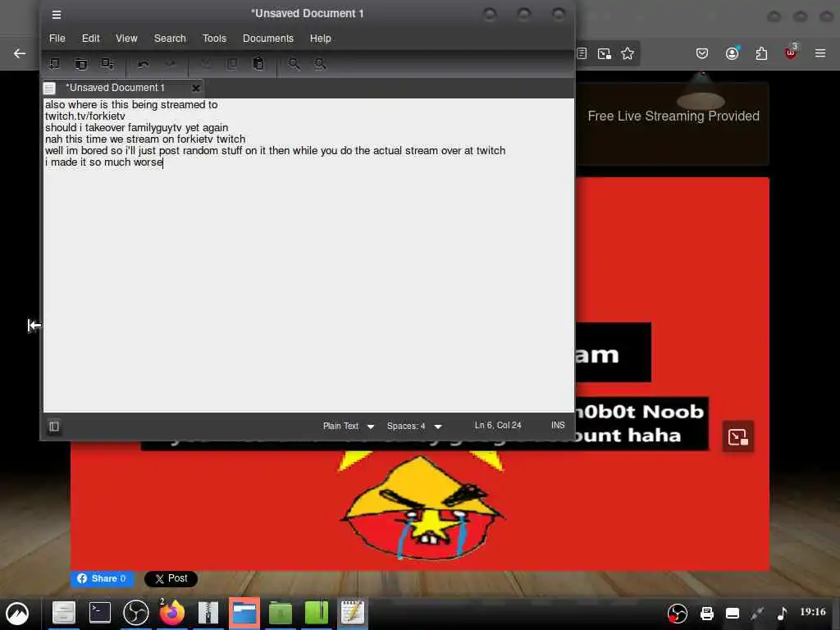Open Find and Replace toolbar icon
The height and width of the screenshot is (630, 840).
[x=321, y=64]
